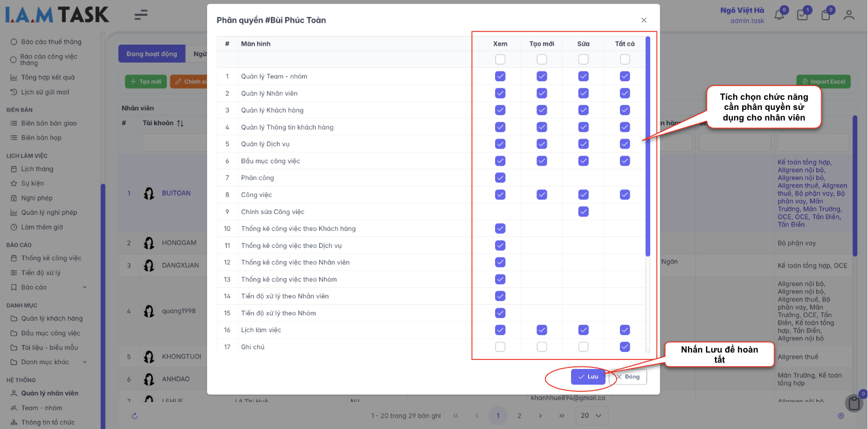
Task: Click the floating clipboard icon
Action: click(854, 404)
